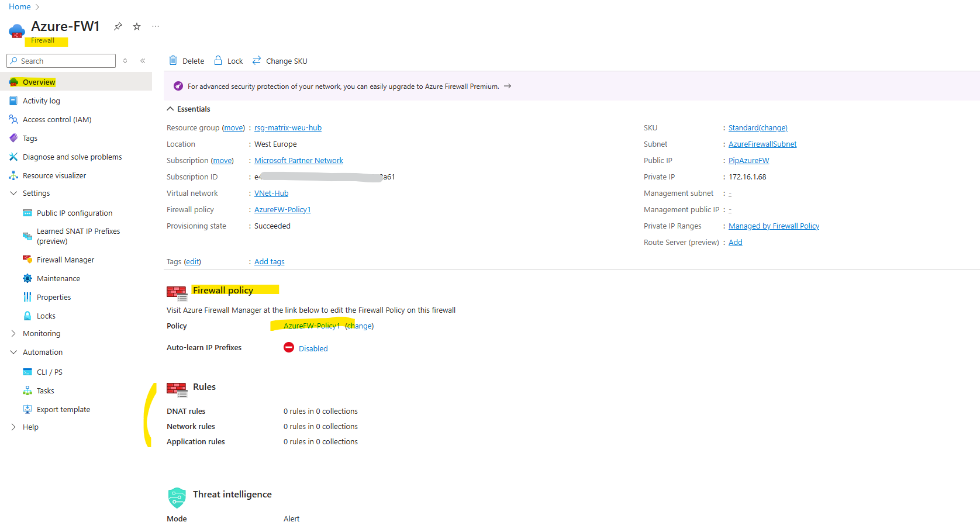Click the Resource visualizer icon
This screenshot has height=522, width=980.
(x=13, y=175)
